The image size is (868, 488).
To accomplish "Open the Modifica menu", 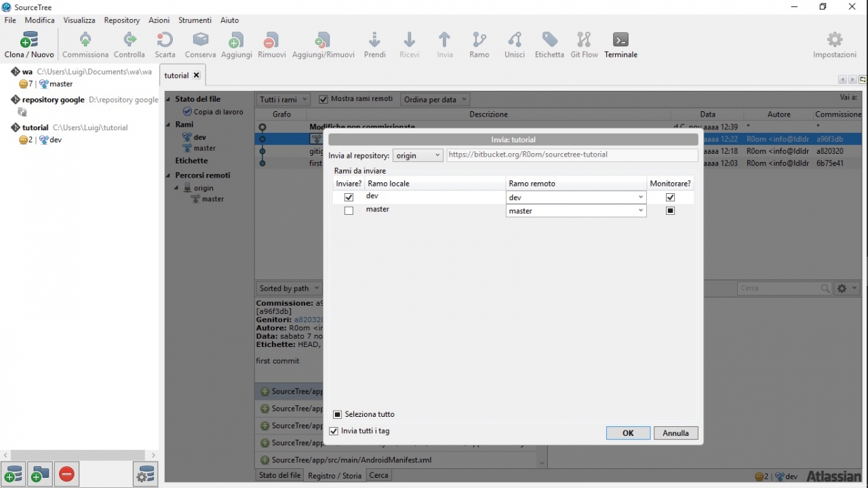I will 39,20.
